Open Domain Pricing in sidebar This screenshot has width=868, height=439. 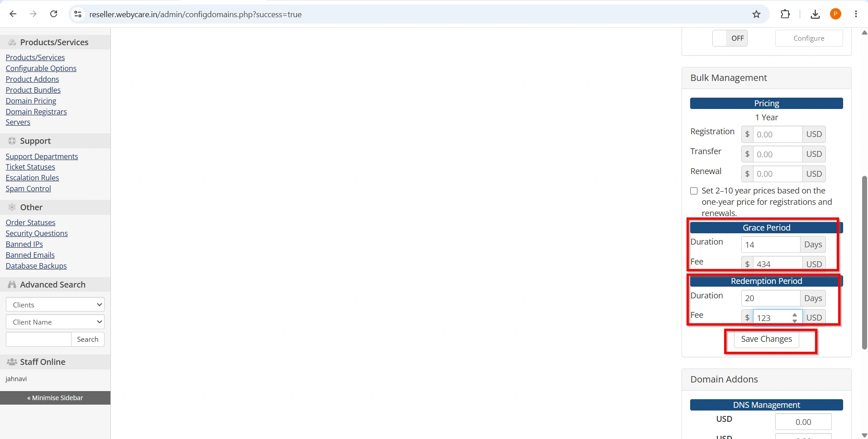pos(31,101)
